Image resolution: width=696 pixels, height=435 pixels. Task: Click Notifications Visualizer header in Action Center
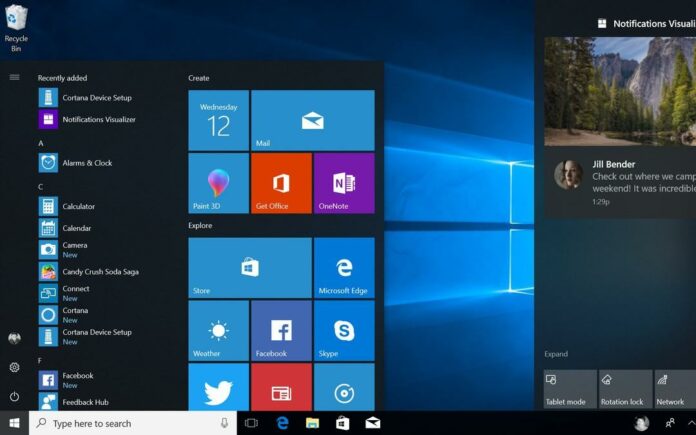pos(646,24)
